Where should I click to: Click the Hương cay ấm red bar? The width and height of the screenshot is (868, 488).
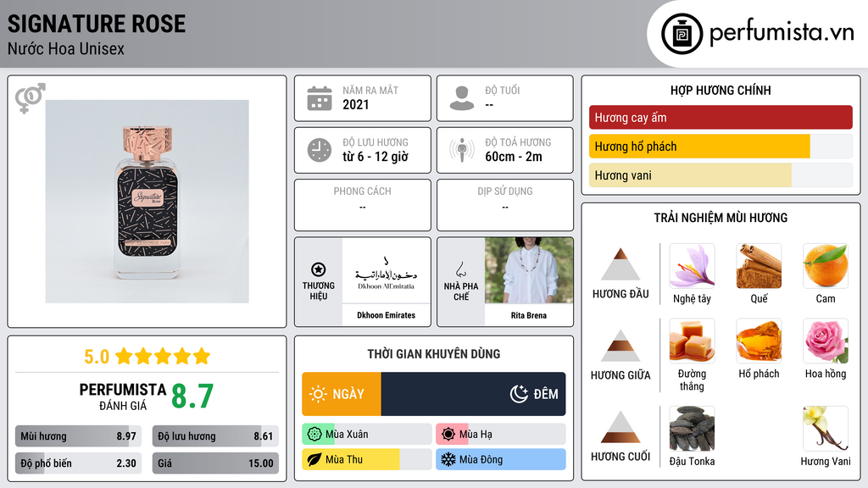721,117
